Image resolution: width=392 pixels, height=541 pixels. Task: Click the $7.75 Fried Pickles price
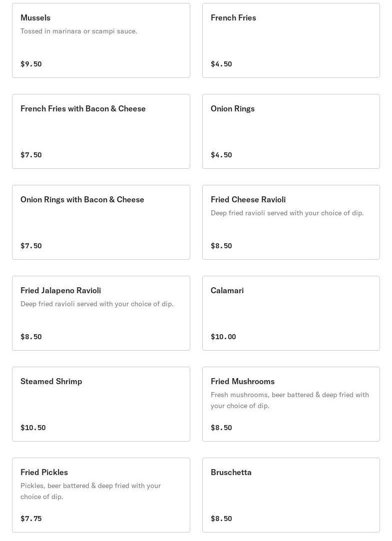[31, 519]
